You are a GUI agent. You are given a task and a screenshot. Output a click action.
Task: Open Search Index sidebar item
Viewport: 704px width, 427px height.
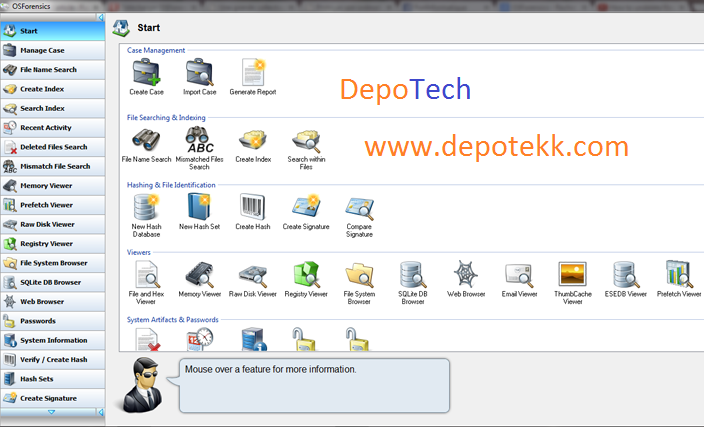(53, 108)
